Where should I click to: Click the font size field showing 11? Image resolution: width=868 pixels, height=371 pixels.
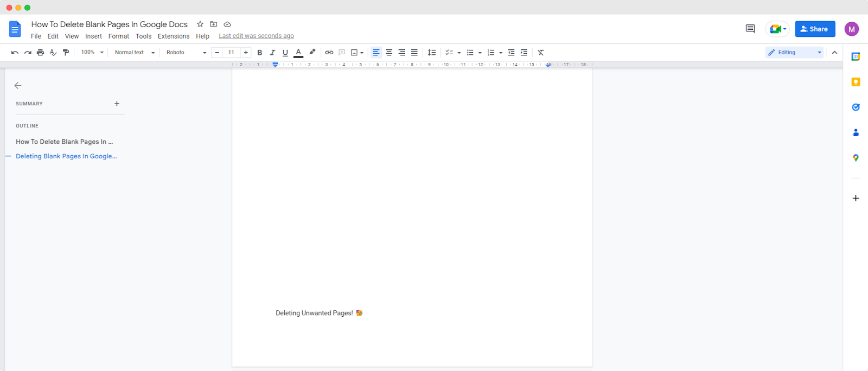tap(231, 53)
